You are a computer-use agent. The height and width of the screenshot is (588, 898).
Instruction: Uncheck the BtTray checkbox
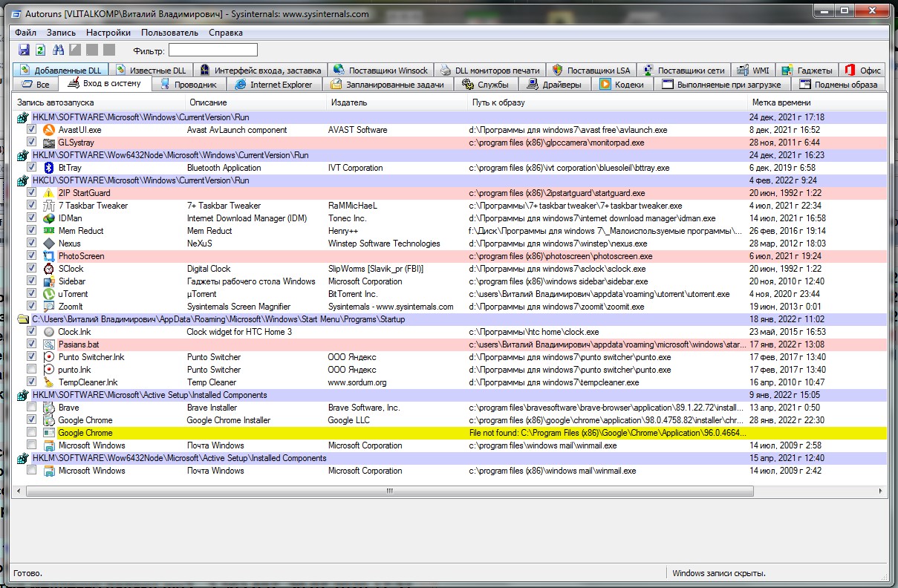pos(32,168)
